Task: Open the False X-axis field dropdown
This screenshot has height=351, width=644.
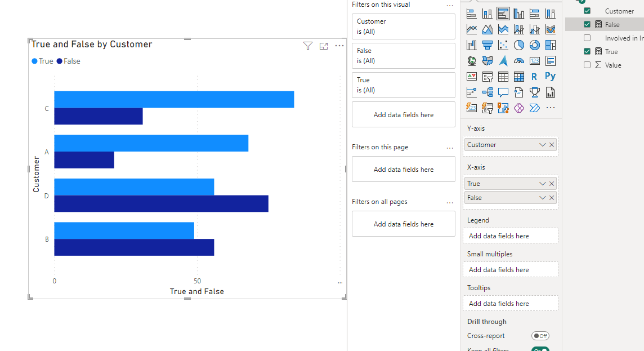Action: point(542,198)
